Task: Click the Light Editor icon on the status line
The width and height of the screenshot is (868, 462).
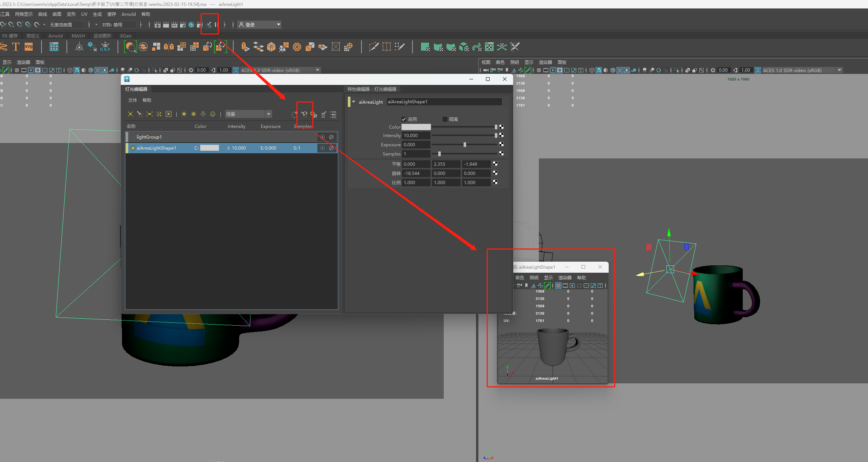Action: (209, 25)
